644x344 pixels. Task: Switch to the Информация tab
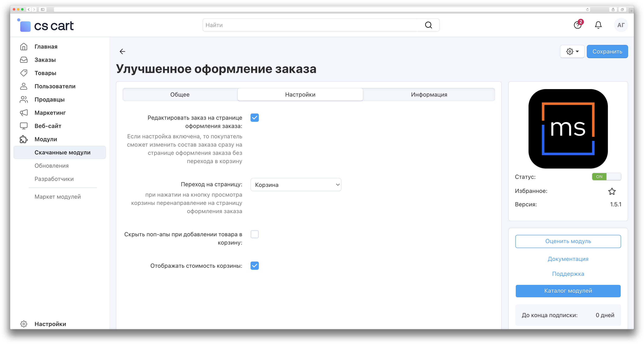pos(429,94)
